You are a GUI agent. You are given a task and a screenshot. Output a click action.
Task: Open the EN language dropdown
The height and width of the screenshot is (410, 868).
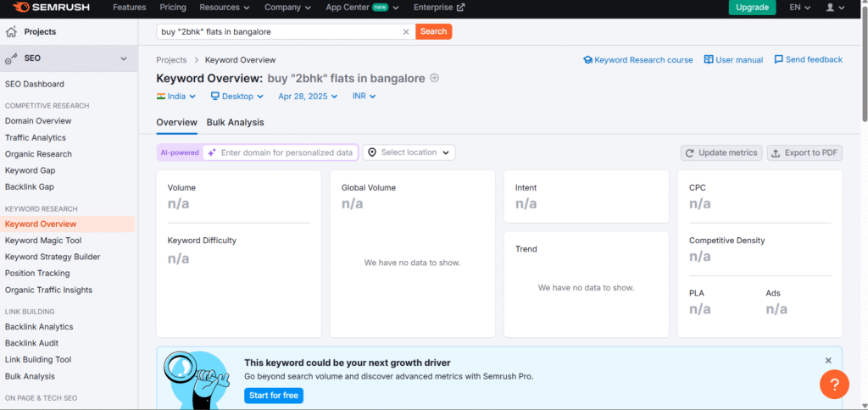point(800,8)
